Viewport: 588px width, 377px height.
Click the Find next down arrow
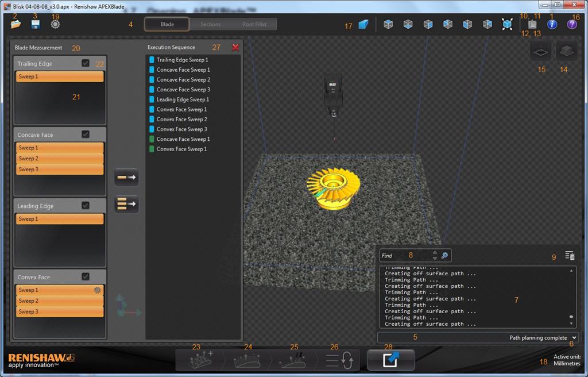(435, 259)
